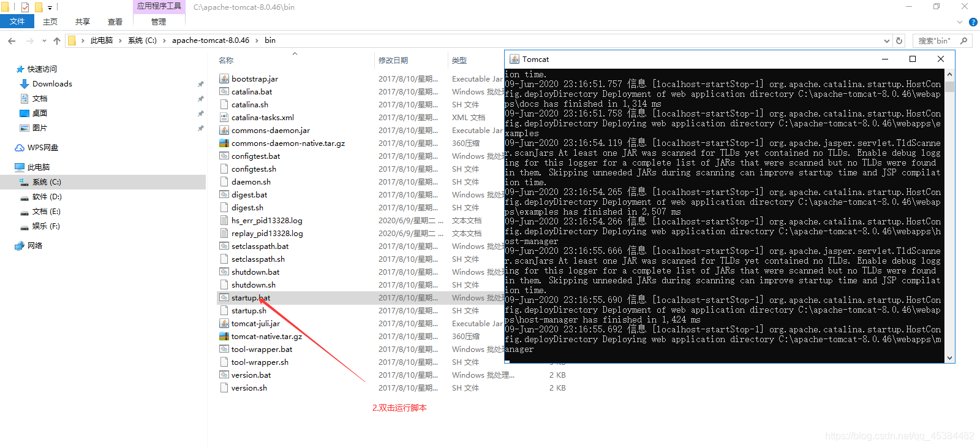Click the Tomcat console scroll up arrow
The image size is (980, 447).
point(949,74)
